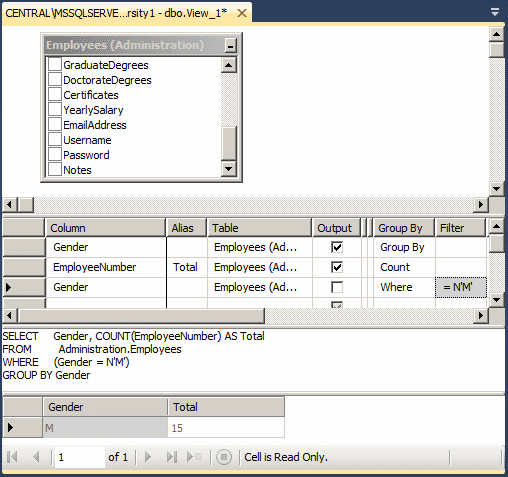Check the YearlySalary column checkbox
This screenshot has height=477, width=508.
(x=55, y=110)
